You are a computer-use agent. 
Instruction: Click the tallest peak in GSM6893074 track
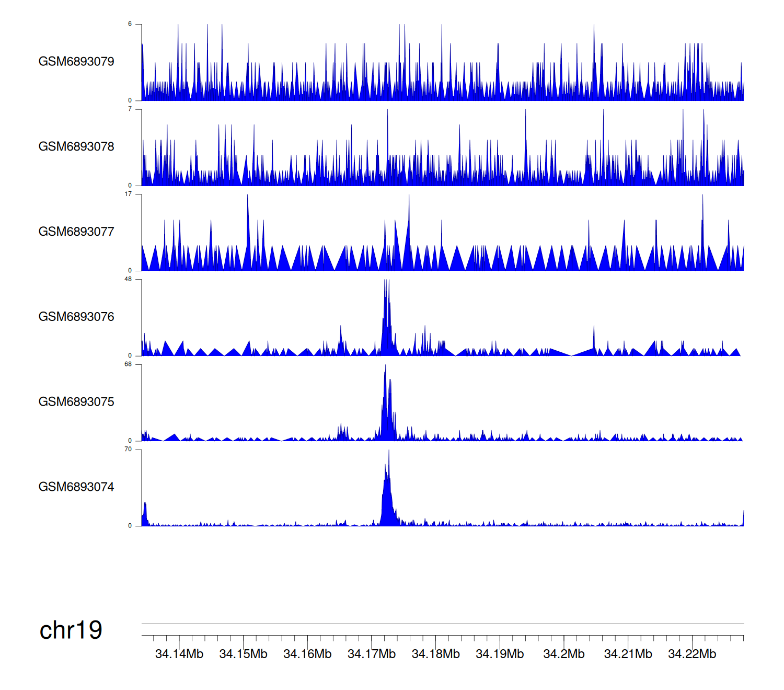(388, 470)
